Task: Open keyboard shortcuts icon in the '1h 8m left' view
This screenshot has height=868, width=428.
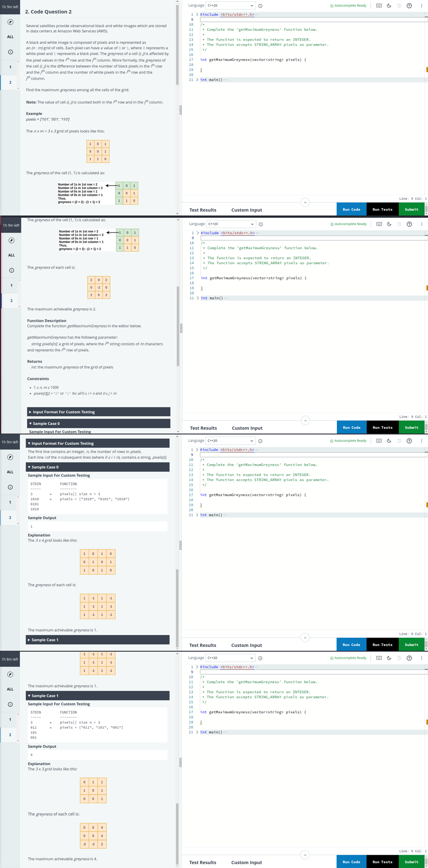Action: tap(379, 658)
